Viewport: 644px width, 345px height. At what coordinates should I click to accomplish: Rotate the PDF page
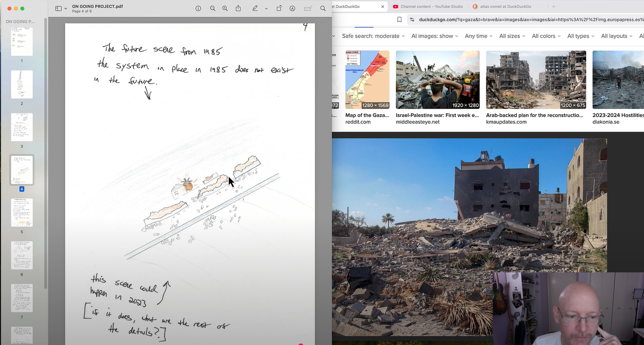279,8
